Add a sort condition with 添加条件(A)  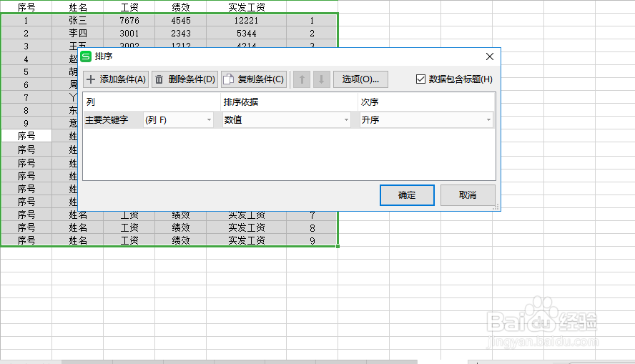click(x=116, y=79)
